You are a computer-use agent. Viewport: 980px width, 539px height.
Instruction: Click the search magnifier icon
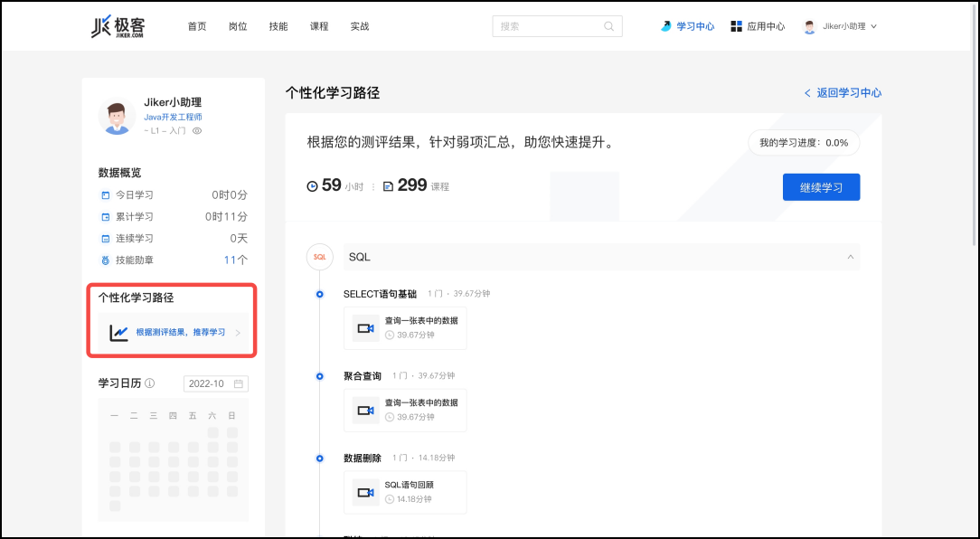click(608, 26)
